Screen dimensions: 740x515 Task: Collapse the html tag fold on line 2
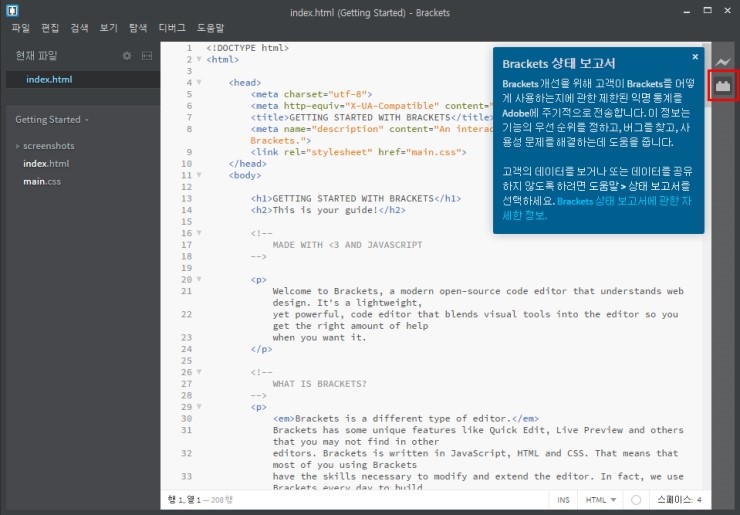coord(199,59)
